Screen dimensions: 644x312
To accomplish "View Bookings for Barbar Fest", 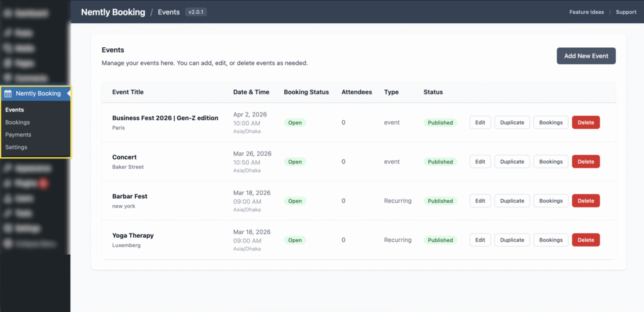I will click(550, 201).
